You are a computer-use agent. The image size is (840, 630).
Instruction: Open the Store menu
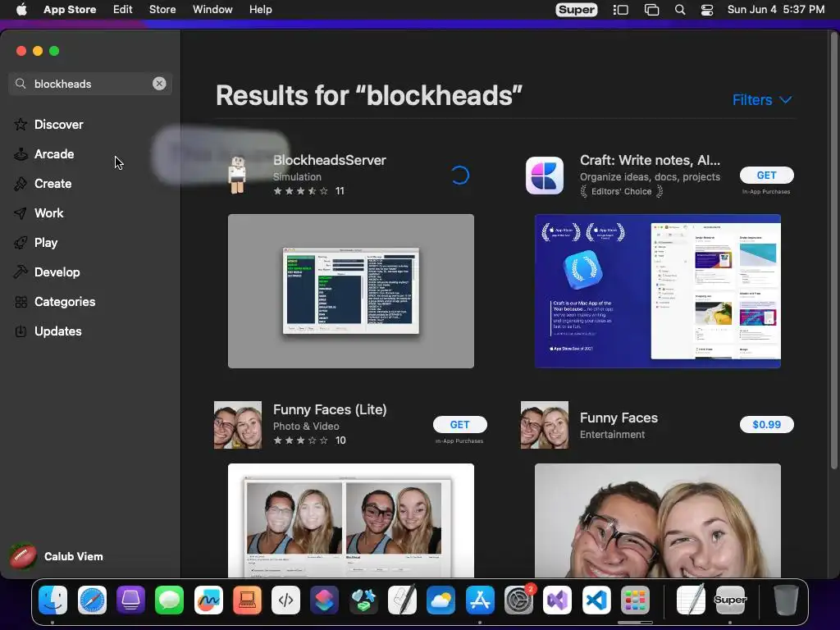(162, 10)
